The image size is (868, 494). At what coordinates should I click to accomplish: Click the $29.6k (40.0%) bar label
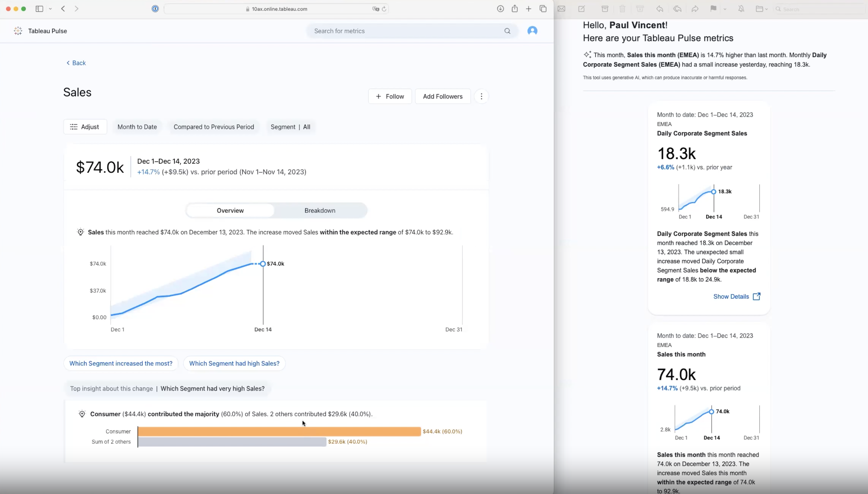(x=347, y=442)
